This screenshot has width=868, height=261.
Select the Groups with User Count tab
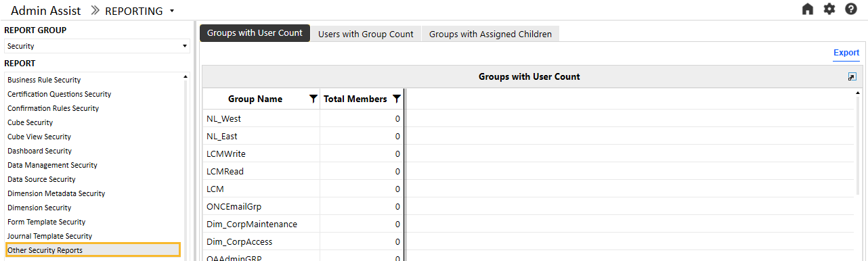(255, 33)
